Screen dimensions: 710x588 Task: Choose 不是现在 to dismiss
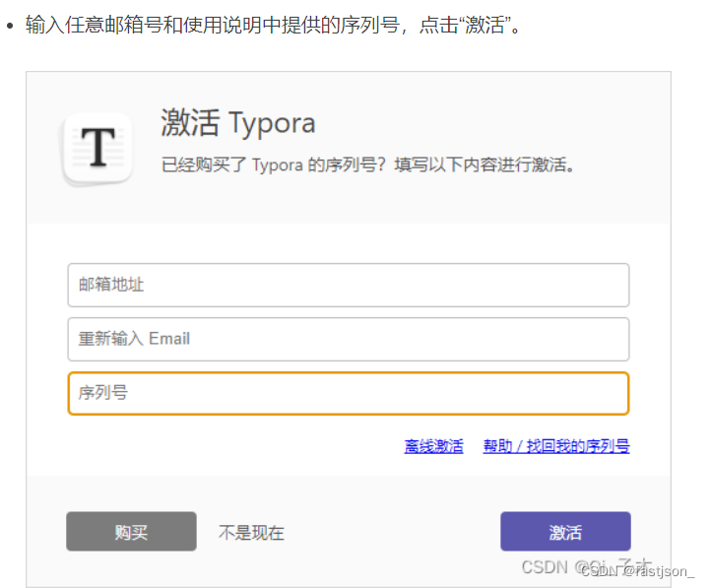pos(251,532)
